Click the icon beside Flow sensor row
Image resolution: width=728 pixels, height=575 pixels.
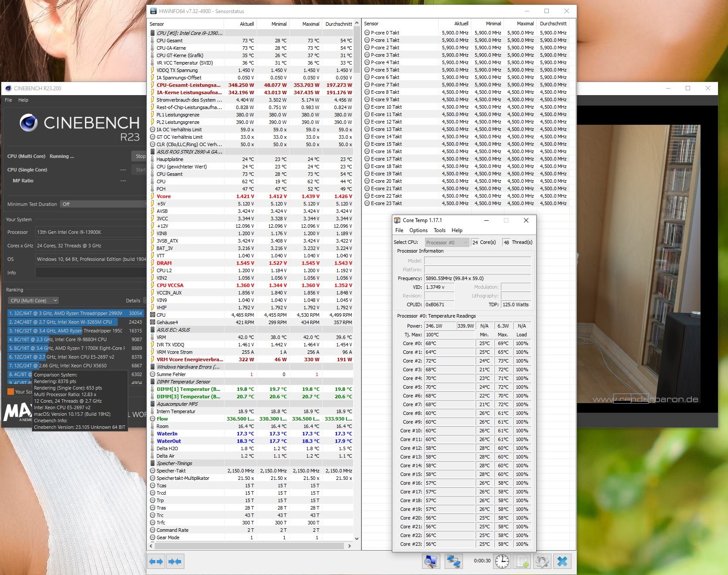(x=153, y=419)
